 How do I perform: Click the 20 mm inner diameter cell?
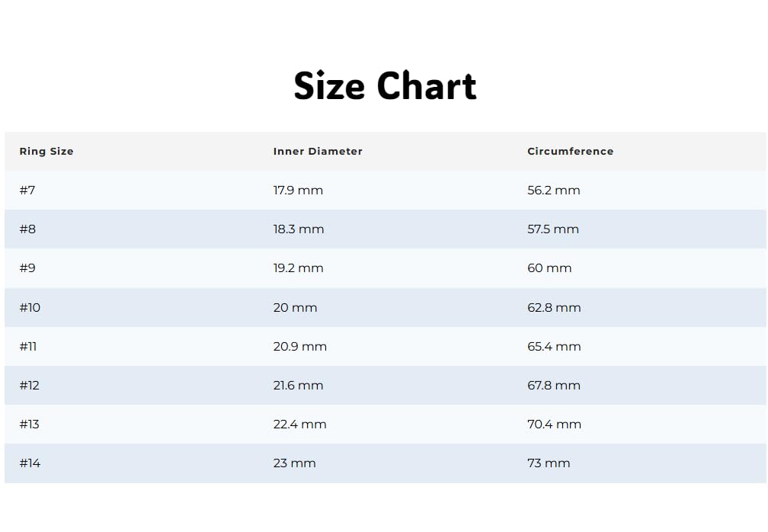(x=296, y=308)
